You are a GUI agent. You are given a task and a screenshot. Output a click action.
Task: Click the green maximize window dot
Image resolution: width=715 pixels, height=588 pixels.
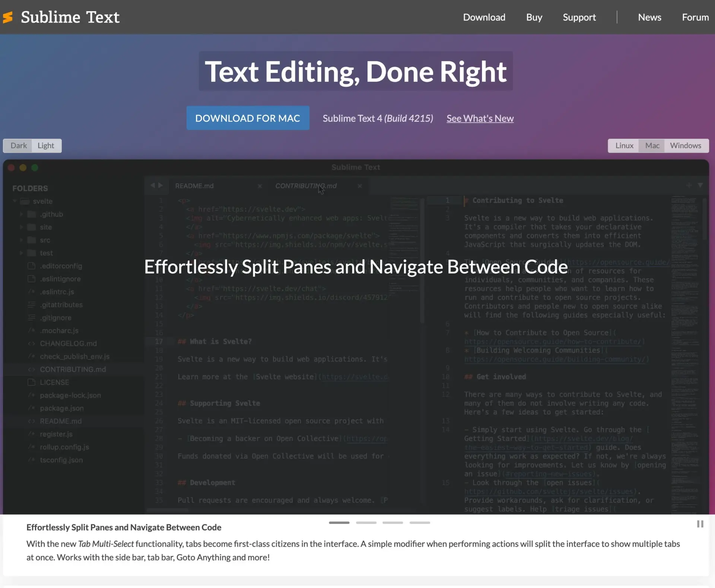point(35,168)
